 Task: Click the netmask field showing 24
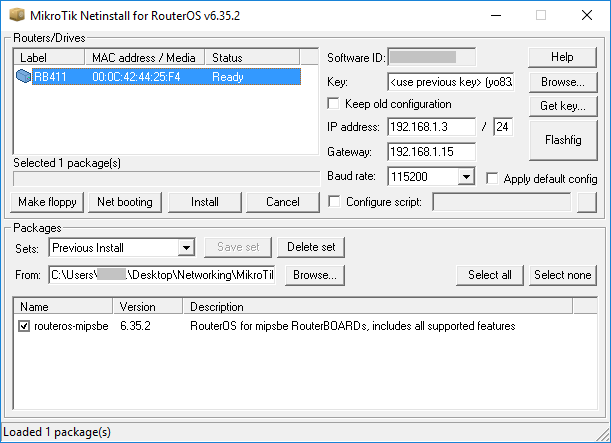point(503,127)
